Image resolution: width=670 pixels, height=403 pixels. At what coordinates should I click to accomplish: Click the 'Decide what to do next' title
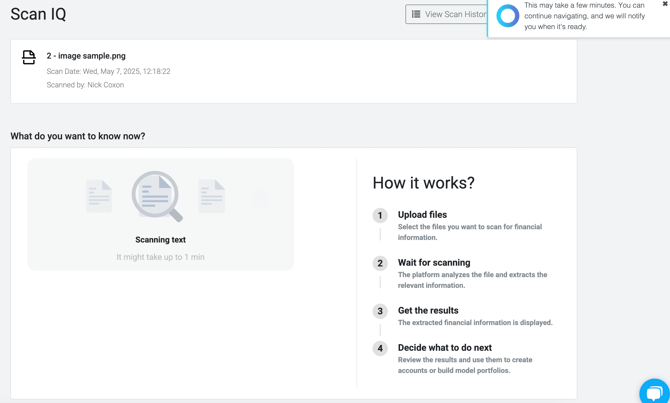click(x=444, y=348)
